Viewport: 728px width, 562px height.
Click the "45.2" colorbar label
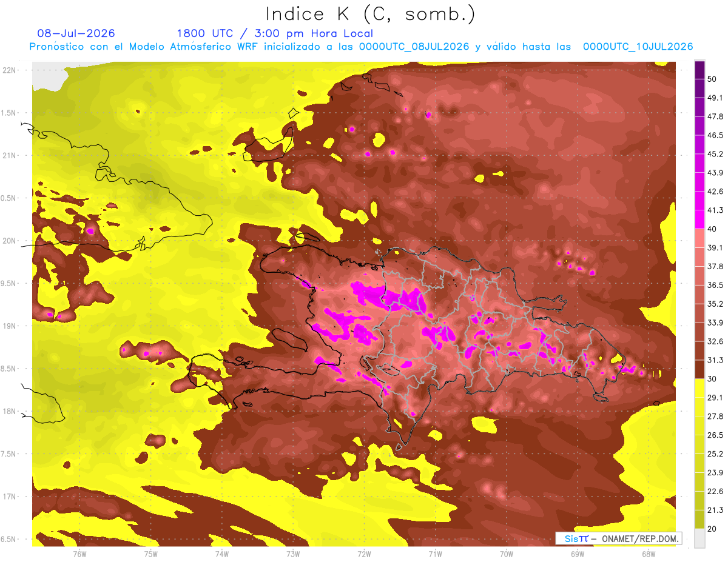(x=715, y=154)
